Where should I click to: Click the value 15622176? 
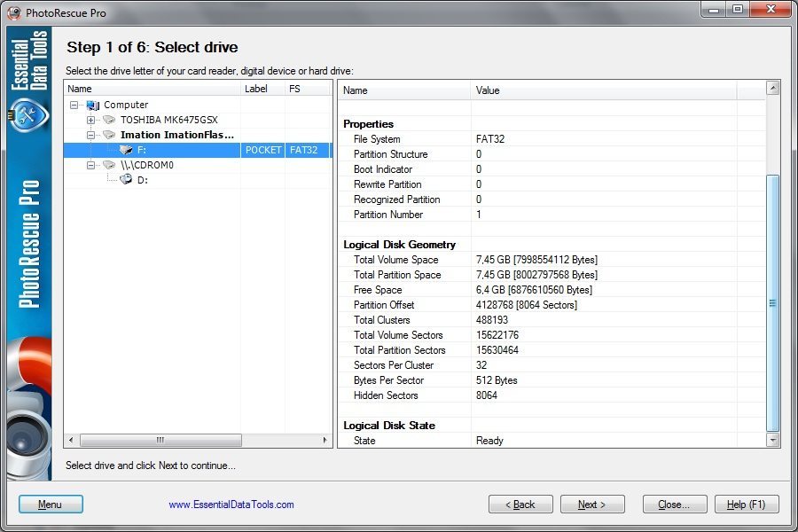[497, 335]
